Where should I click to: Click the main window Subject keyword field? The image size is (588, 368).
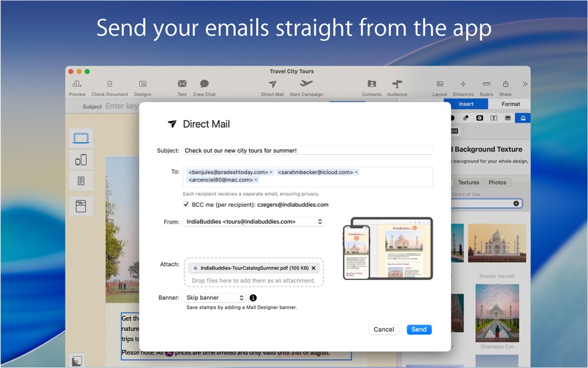pyautogui.click(x=122, y=107)
